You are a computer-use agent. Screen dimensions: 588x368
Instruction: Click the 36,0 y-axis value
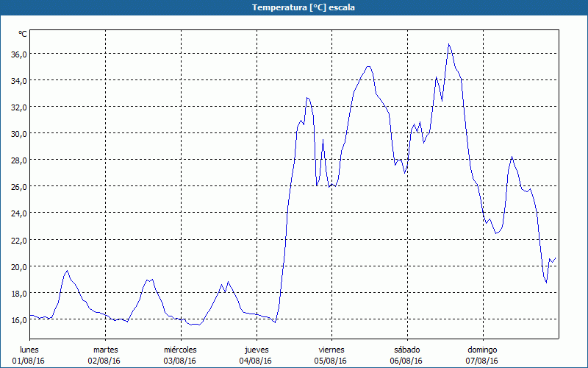19,54
